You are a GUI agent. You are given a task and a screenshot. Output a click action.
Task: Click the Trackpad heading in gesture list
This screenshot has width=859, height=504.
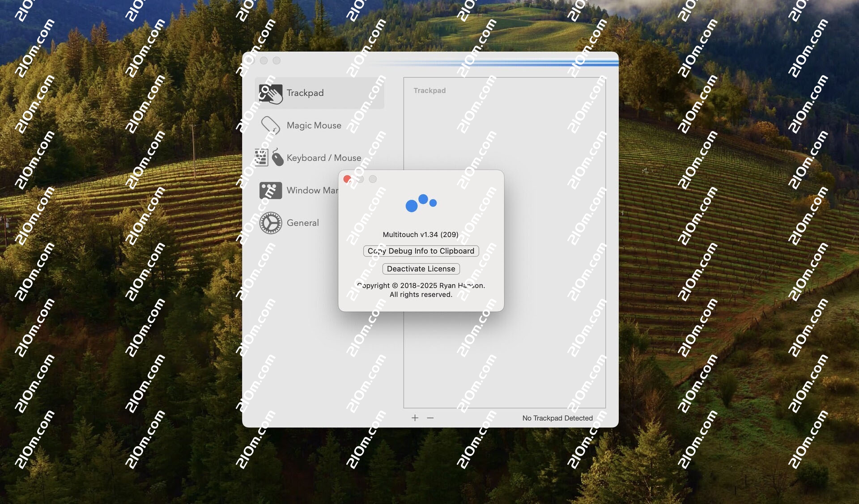pos(429,90)
